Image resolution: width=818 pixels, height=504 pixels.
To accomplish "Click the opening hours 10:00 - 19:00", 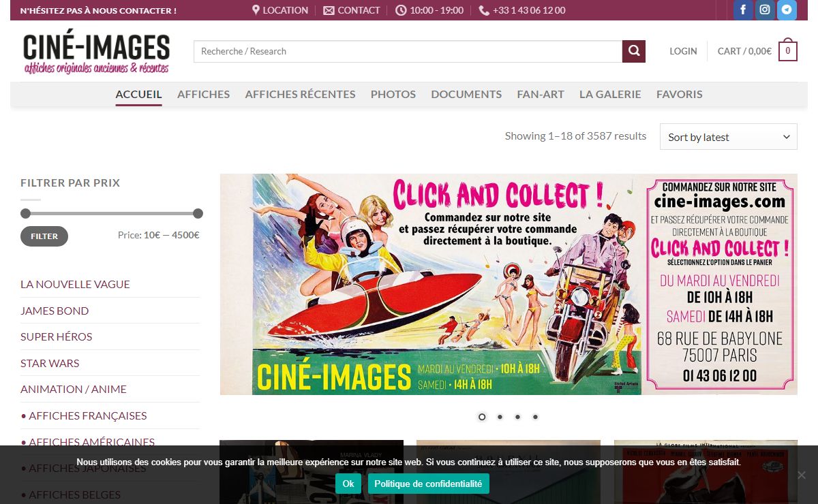I will [x=429, y=10].
